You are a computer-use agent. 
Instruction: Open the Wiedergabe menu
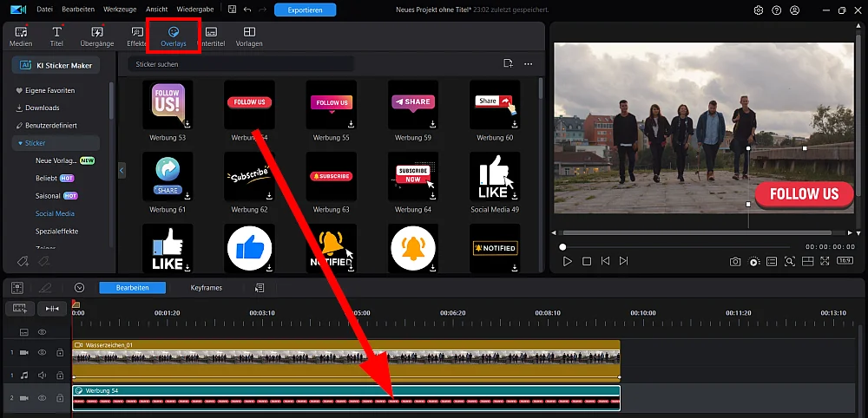194,10
